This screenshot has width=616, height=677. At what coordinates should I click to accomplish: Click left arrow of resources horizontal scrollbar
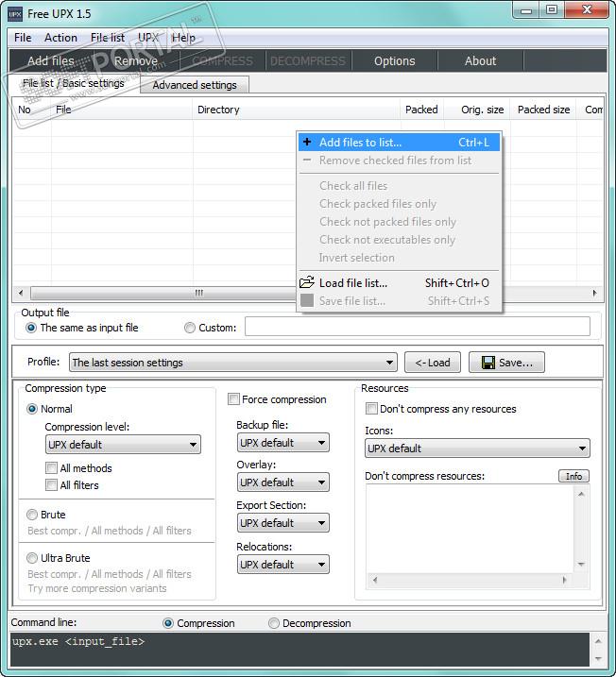click(375, 580)
